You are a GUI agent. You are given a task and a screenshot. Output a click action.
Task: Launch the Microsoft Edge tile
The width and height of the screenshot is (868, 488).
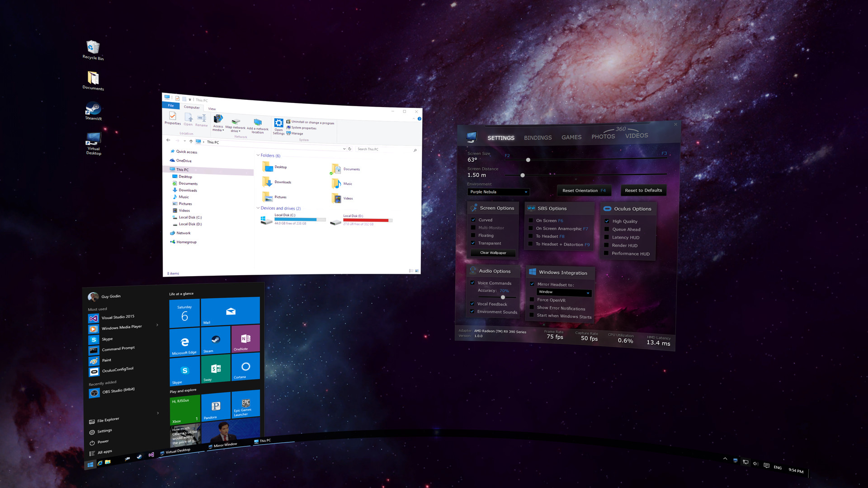coord(184,340)
